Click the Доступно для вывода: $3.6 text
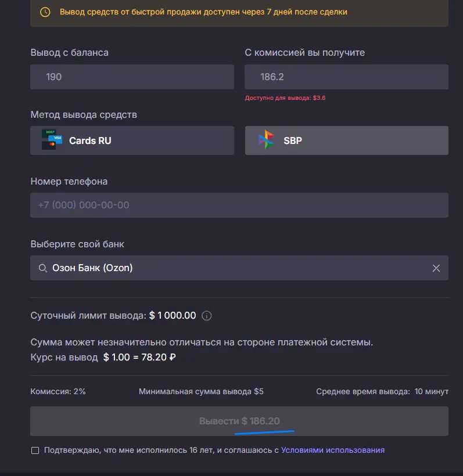Image resolution: width=463 pixels, height=476 pixels. (285, 98)
